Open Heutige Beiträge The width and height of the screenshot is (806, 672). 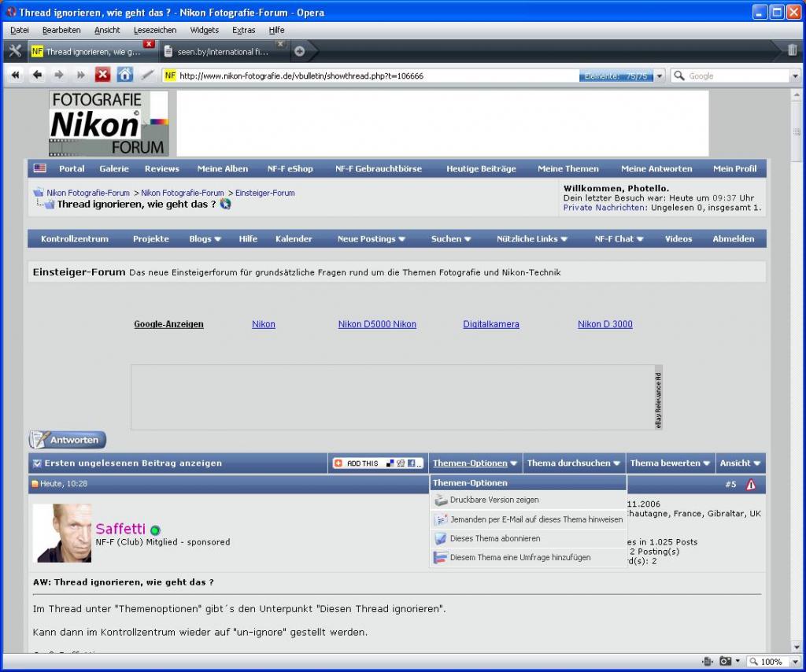(481, 168)
